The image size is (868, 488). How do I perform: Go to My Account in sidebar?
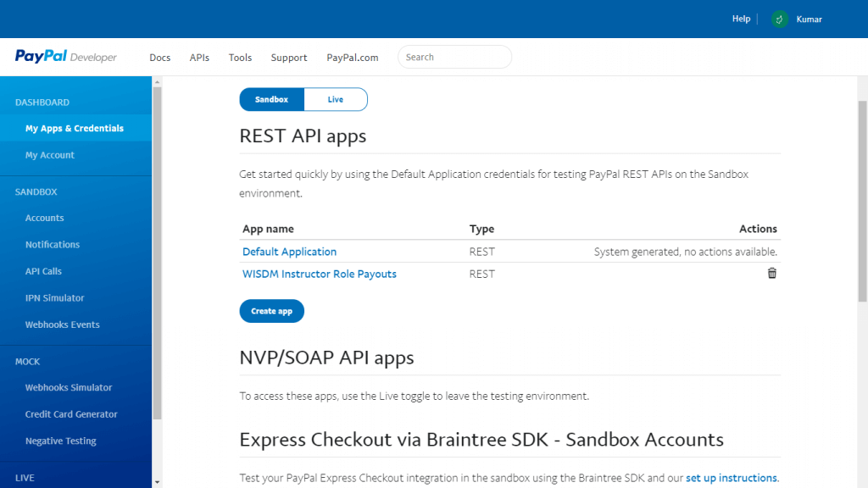click(x=50, y=154)
